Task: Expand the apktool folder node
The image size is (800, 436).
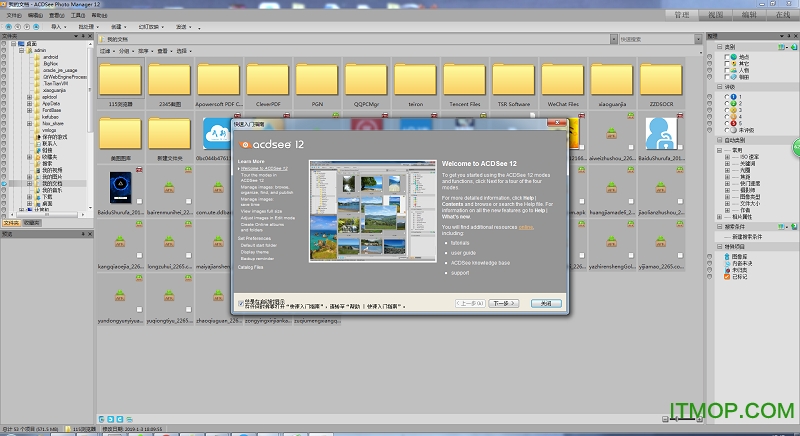Action: point(30,97)
